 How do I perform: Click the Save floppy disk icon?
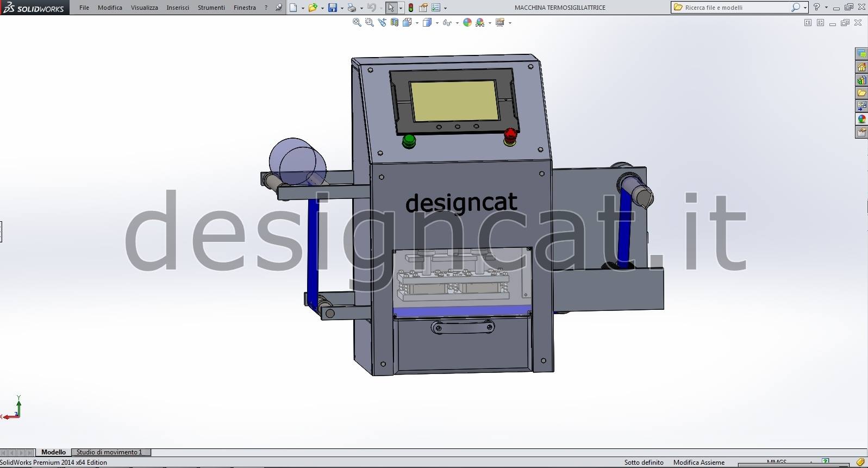click(332, 8)
